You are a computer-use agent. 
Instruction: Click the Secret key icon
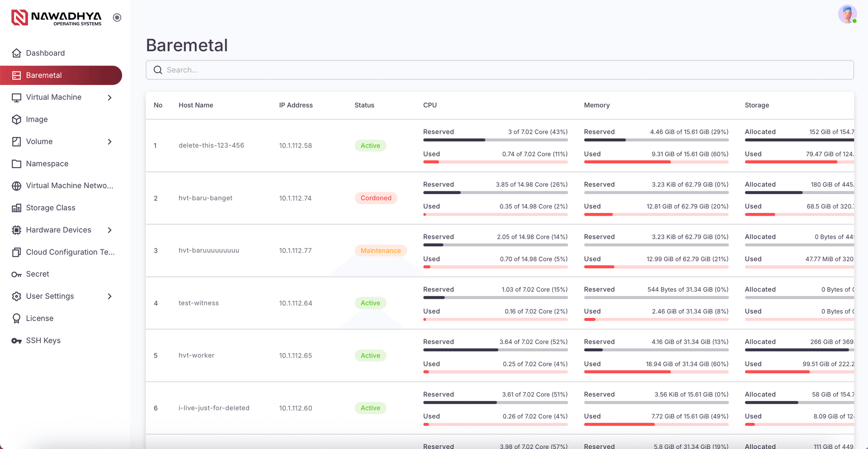17,274
